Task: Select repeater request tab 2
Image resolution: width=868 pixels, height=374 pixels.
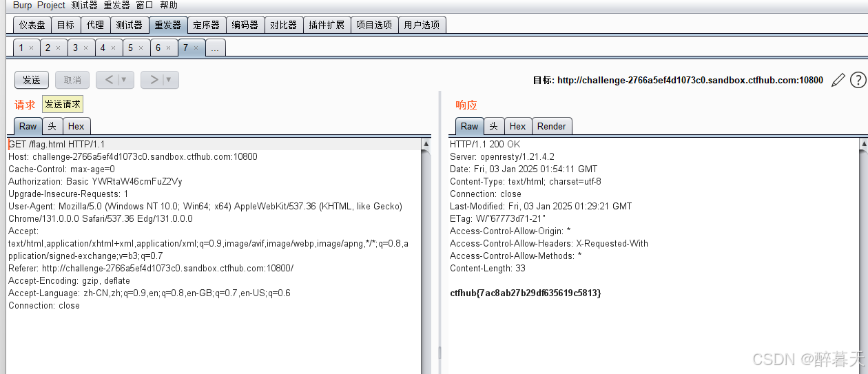Action: click(x=48, y=48)
